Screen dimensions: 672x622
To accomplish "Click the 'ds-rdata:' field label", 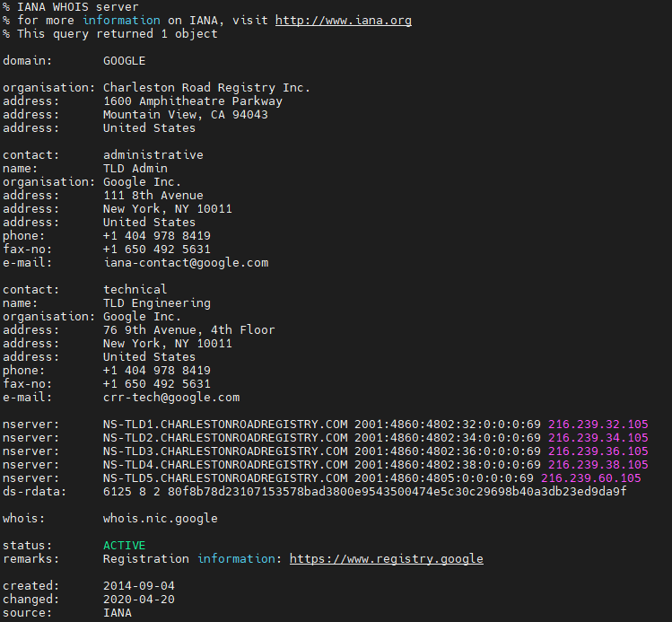I will [35, 491].
